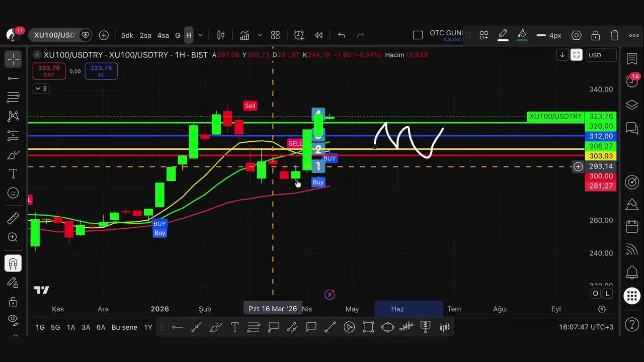644x362 pixels.
Task: Open the layout setup square icon
Action: 418,35
